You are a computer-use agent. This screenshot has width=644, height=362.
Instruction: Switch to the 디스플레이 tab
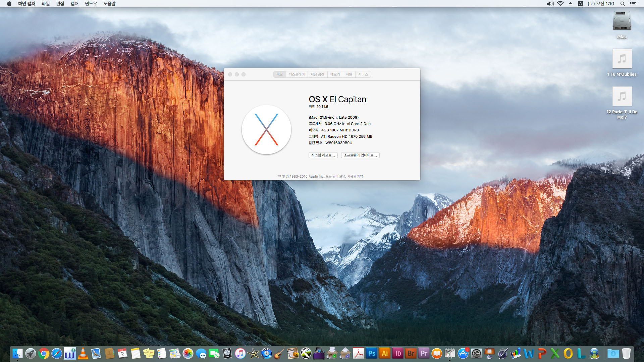(297, 74)
